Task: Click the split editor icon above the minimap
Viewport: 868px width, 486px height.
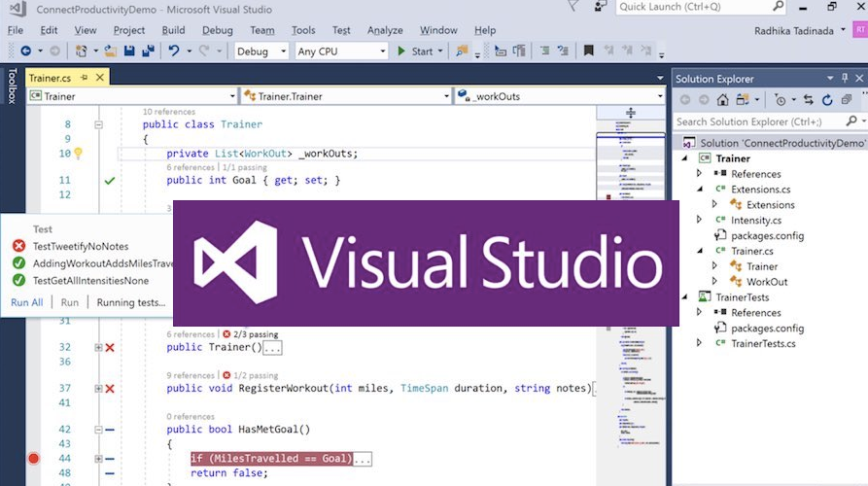Action: point(631,113)
